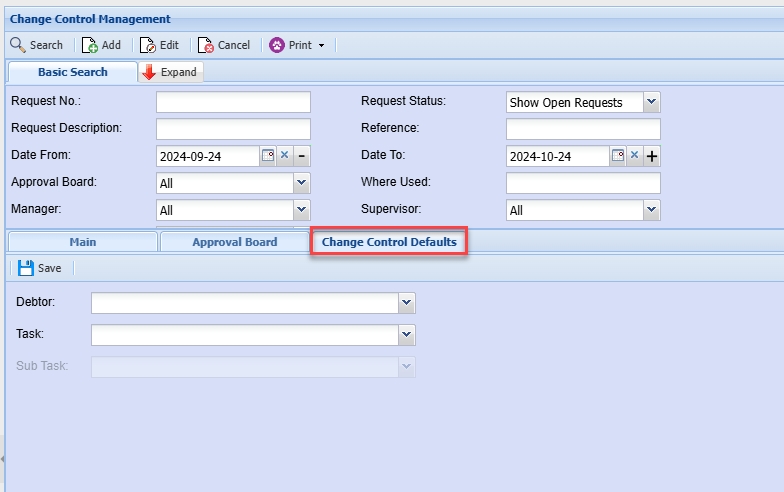Click the Save button label
Image resolution: width=784 pixels, height=492 pixels.
50,268
